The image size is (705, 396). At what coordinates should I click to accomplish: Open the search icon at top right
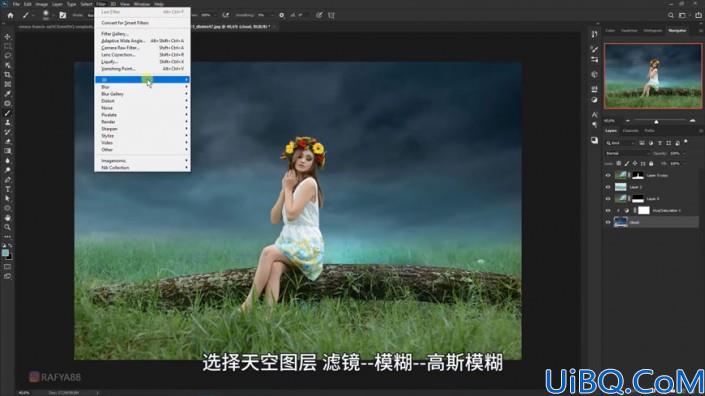(x=671, y=15)
